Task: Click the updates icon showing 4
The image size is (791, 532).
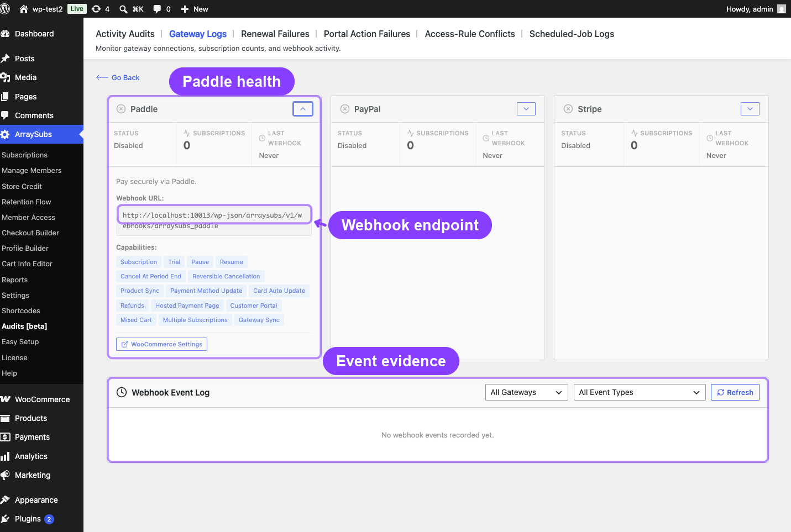Action: click(96, 9)
